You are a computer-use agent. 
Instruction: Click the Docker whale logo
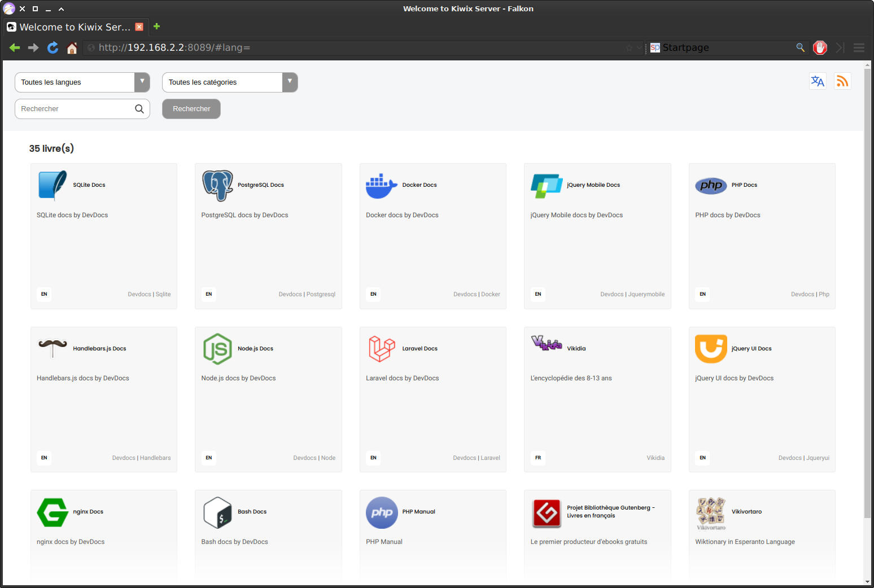pyautogui.click(x=382, y=185)
